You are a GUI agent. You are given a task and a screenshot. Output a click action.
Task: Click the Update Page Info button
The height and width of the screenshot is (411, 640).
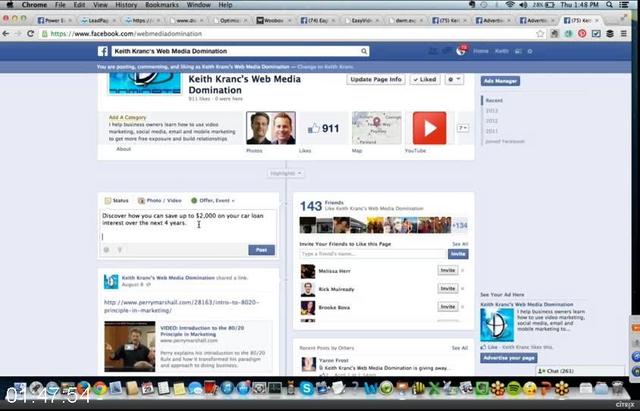point(376,80)
